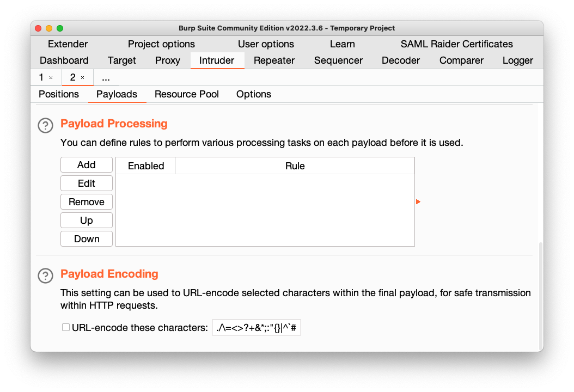Add a payload processing rule

pos(87,165)
